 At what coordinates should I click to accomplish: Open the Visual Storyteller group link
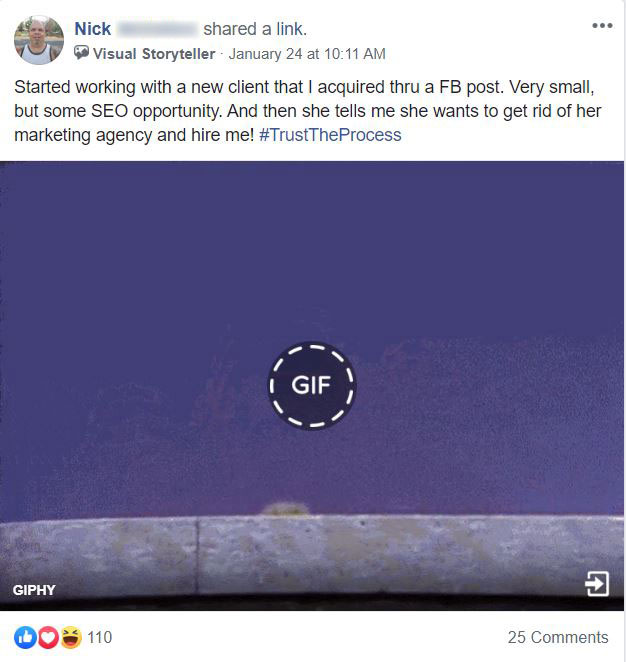154,54
